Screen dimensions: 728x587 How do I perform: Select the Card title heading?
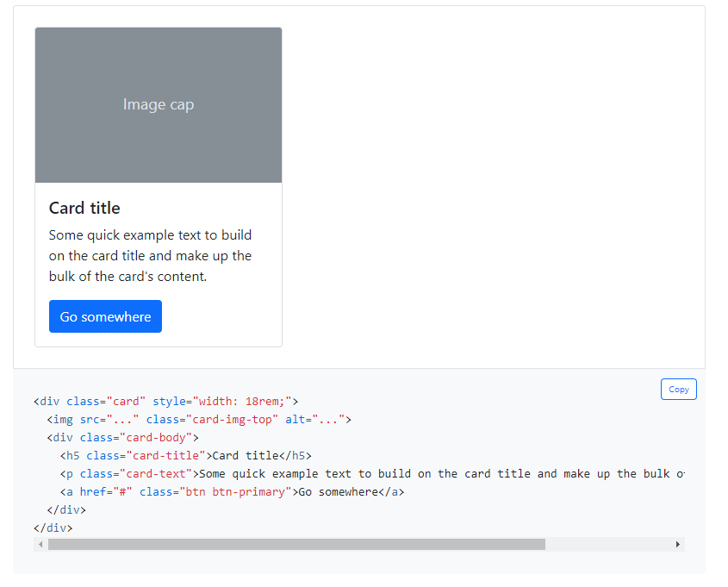point(84,208)
